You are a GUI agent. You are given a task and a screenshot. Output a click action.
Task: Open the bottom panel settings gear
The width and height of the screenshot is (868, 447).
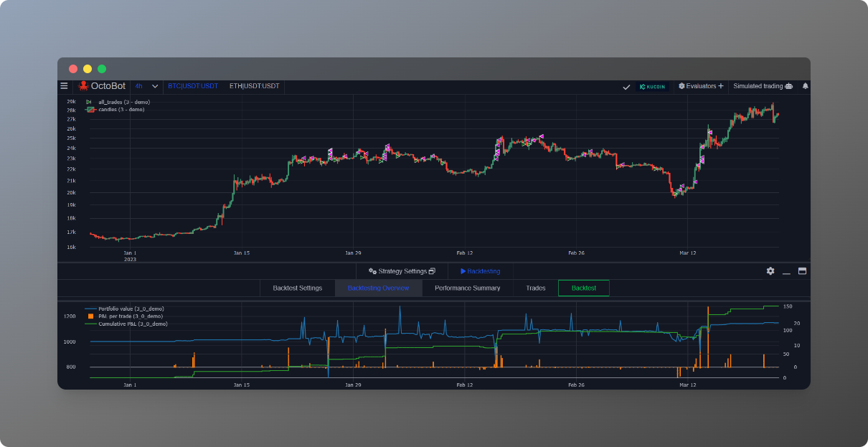(x=770, y=271)
